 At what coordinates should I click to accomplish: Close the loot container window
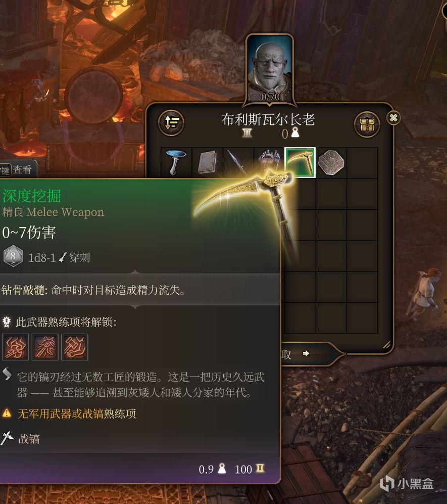point(393,118)
